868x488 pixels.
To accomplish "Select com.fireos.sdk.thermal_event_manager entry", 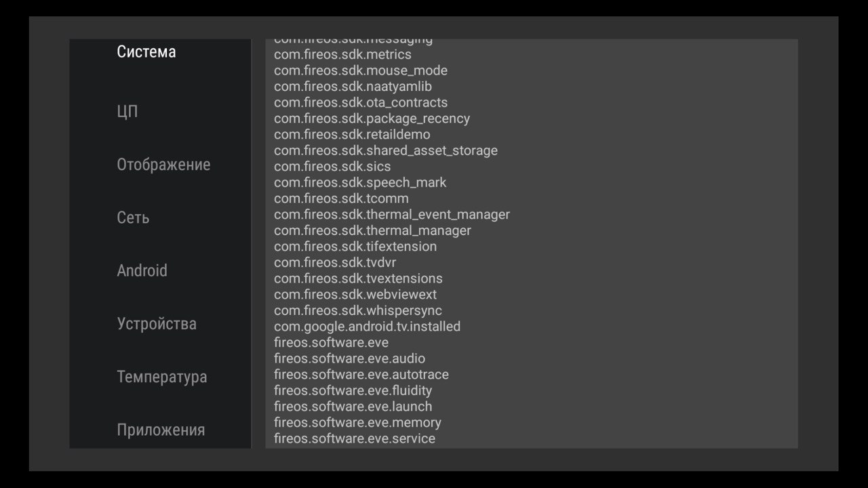I will pyautogui.click(x=392, y=214).
